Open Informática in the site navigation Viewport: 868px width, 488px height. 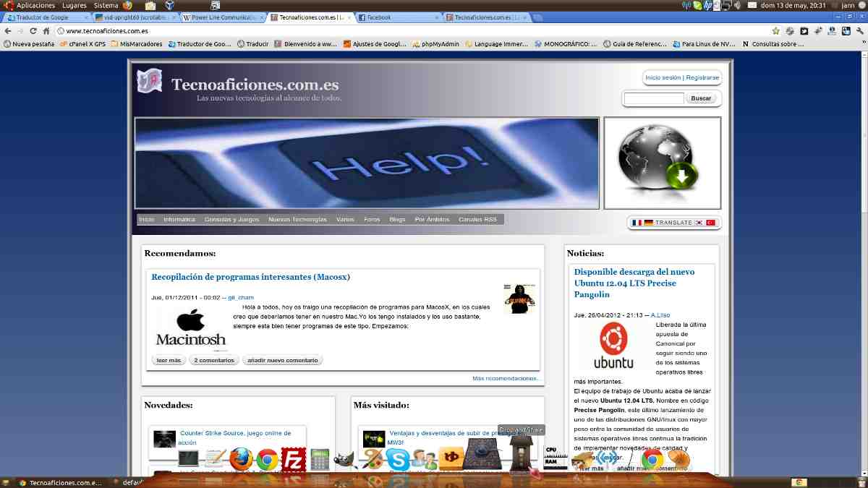pos(179,219)
